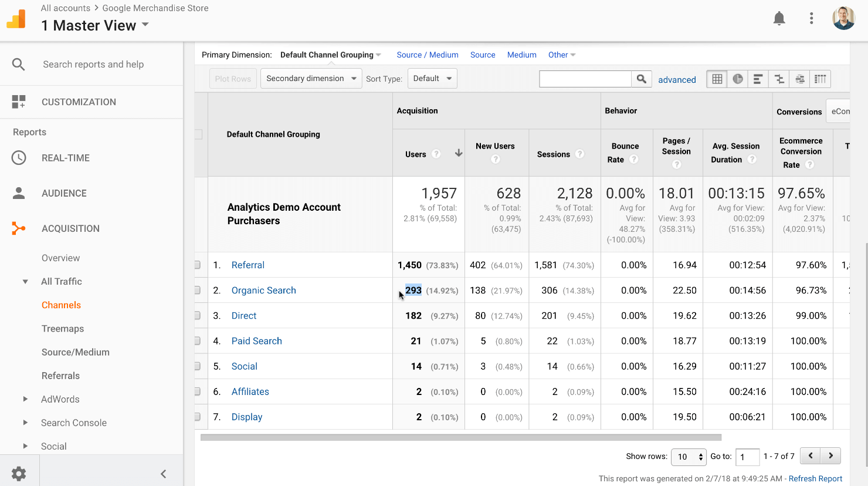Screen dimensions: 868x486
Task: Select the data table view icon
Action: 717,79
